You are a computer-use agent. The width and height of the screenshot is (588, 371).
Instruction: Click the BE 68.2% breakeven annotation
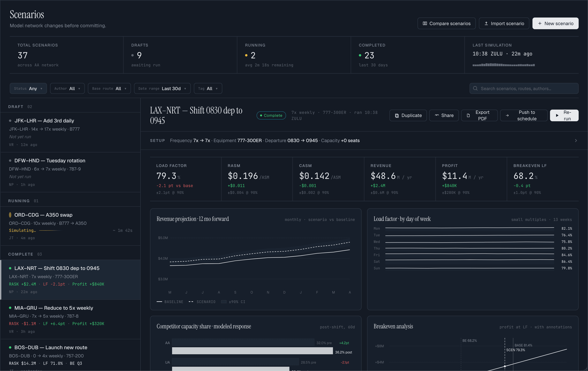470,340
